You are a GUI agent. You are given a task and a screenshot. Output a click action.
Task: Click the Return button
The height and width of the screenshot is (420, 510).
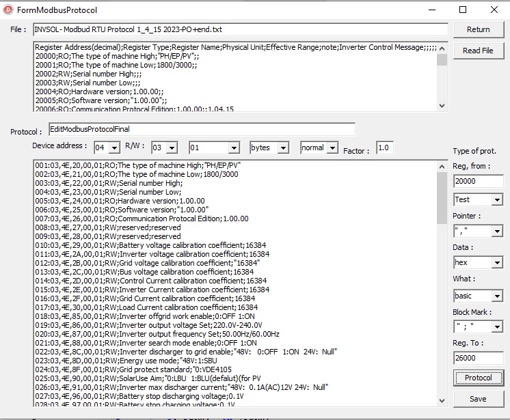pos(478,29)
